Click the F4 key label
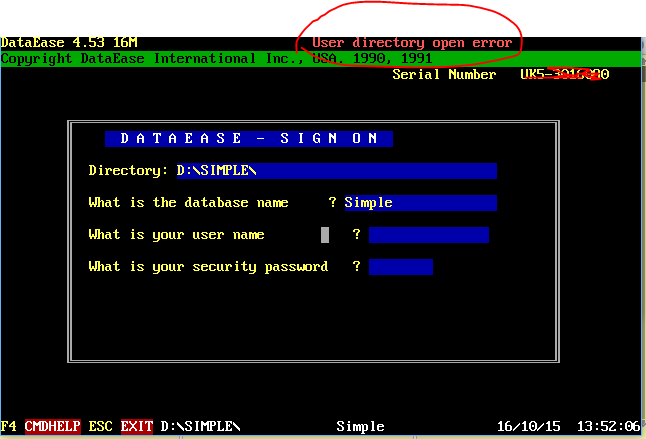The height and width of the screenshot is (439, 646). [9, 426]
